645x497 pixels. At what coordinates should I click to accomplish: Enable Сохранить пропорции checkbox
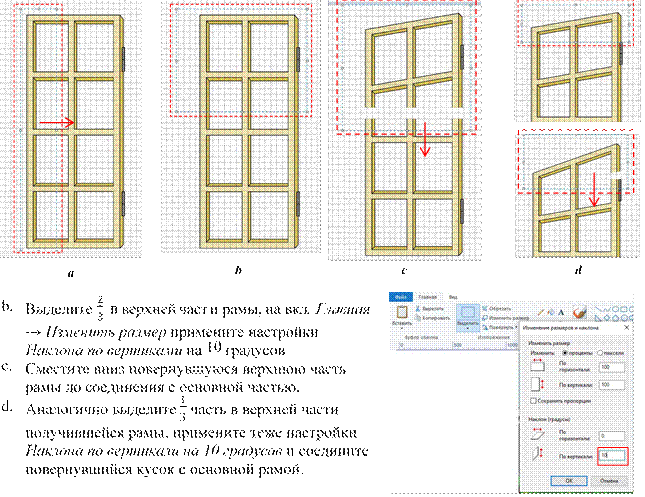click(x=532, y=401)
